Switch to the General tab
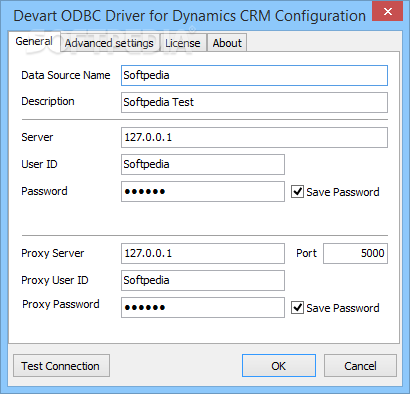The image size is (410, 394). click(34, 42)
